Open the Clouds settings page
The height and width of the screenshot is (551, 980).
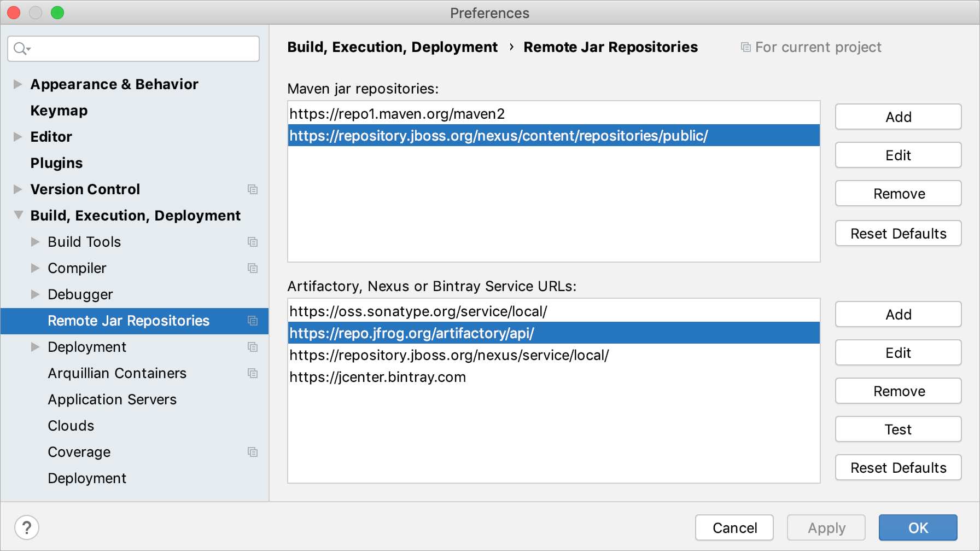click(71, 426)
